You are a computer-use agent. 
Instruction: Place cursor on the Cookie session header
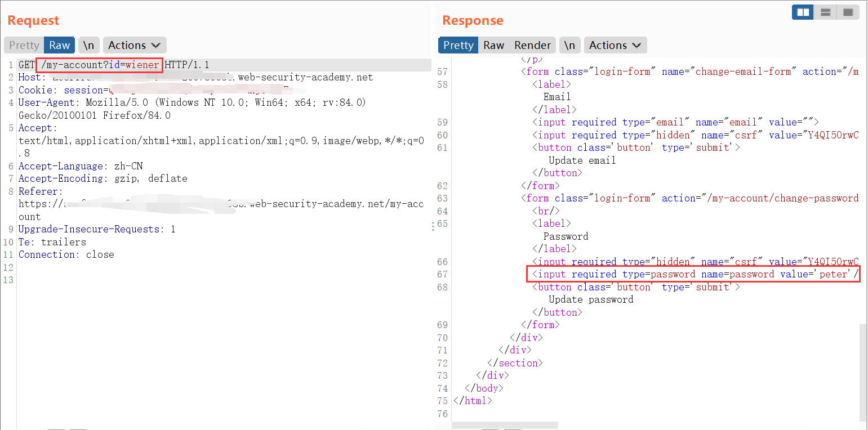[x=62, y=90]
